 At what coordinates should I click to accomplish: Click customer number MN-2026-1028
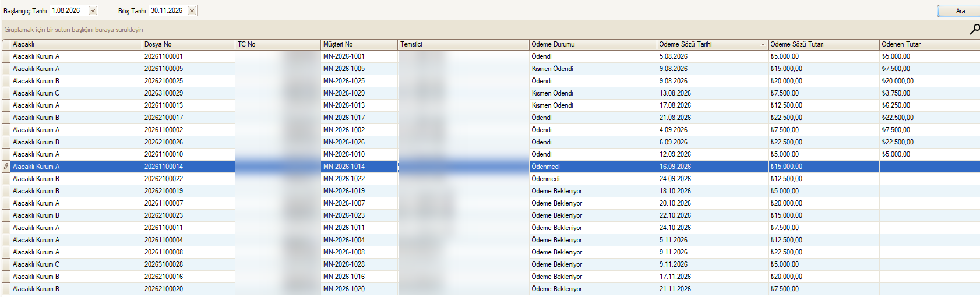click(344, 264)
